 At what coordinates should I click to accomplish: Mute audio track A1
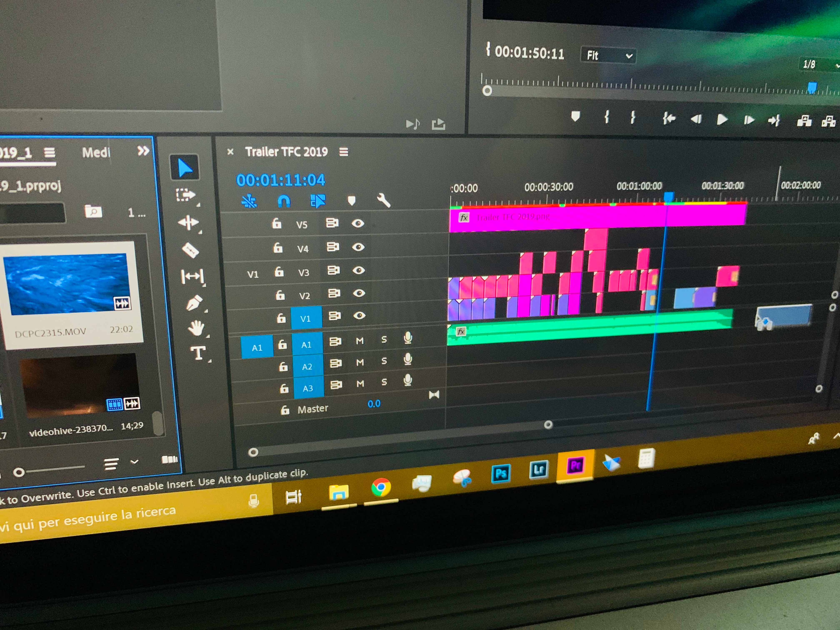coord(360,341)
